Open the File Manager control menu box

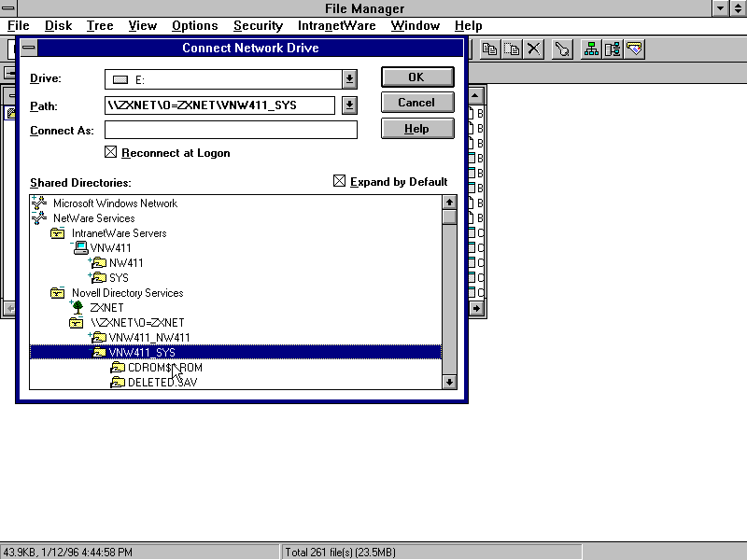(8, 8)
